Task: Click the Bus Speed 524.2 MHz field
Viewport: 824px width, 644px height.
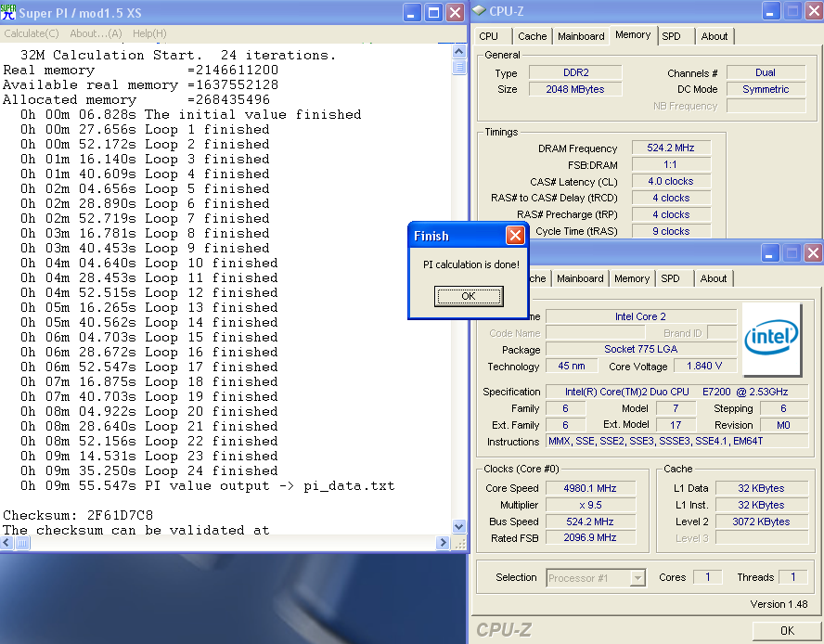Action: coord(590,522)
